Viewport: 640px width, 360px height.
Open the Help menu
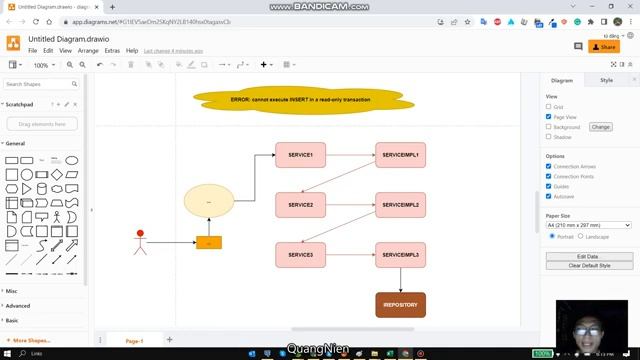coord(132,51)
